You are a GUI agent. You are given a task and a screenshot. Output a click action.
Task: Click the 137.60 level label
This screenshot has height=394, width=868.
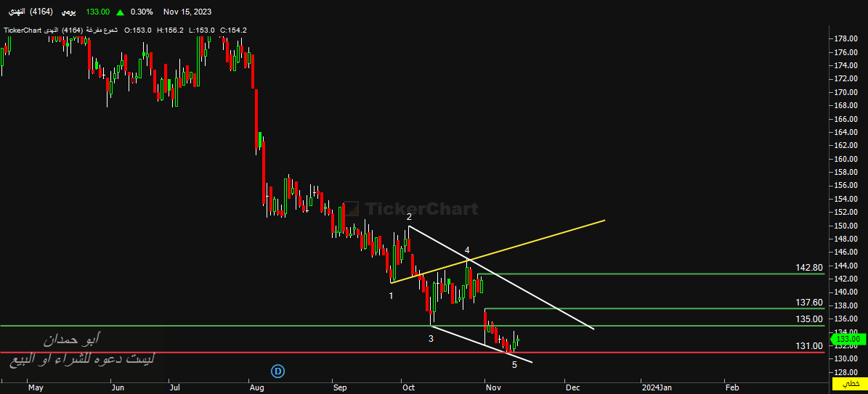(x=808, y=302)
